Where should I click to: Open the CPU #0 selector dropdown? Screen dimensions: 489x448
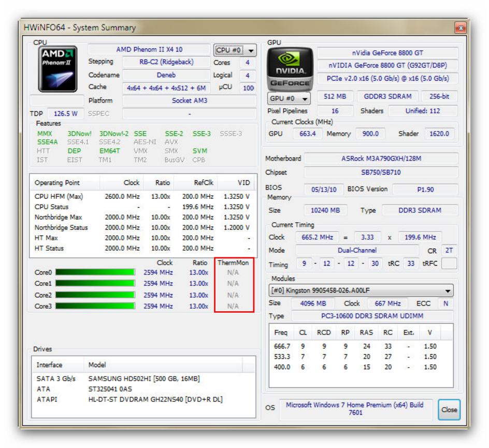235,50
